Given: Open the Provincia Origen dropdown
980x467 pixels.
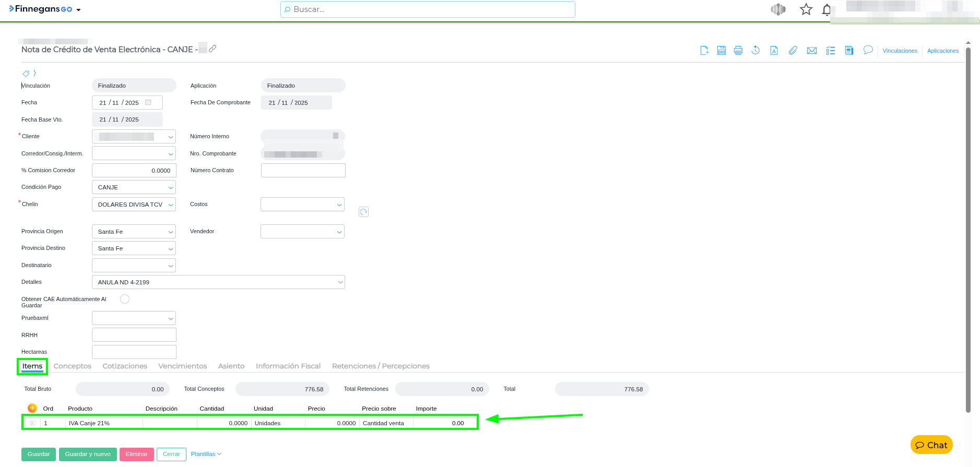Looking at the screenshot, I should [x=134, y=232].
